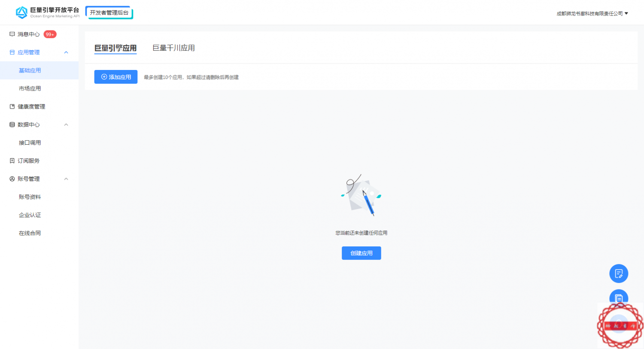Click the 99+ notification badge
The width and height of the screenshot is (644, 349).
pos(50,34)
